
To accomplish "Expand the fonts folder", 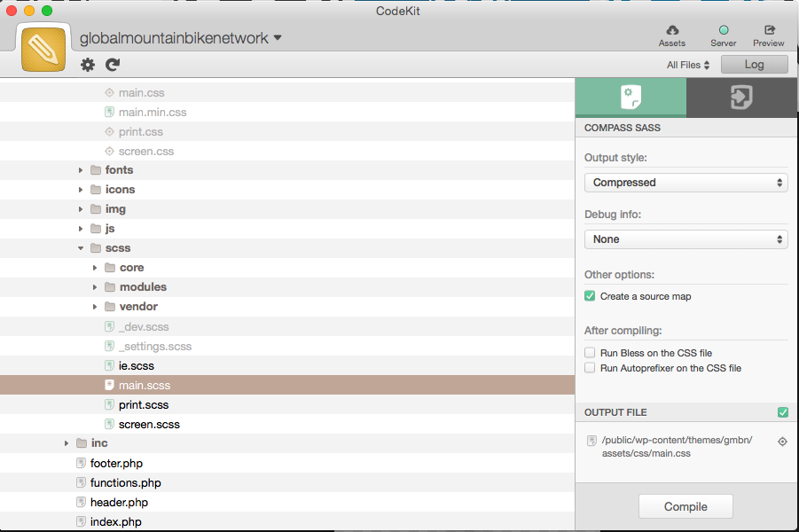I will click(81, 170).
